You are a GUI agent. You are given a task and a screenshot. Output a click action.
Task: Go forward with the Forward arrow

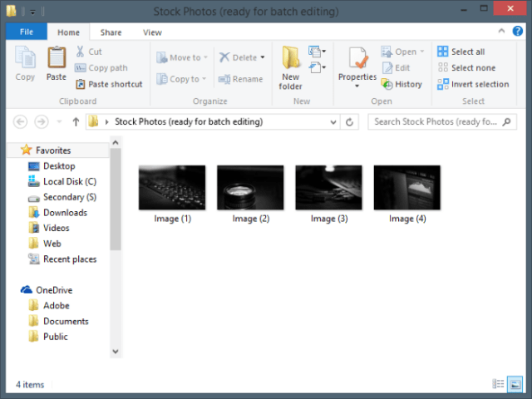tap(42, 121)
